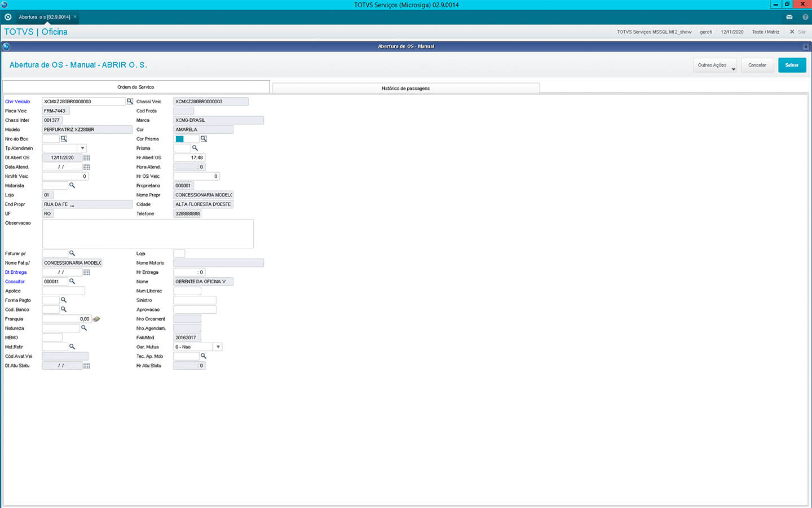Click the Nro do Box lookup magnifier

coord(64,139)
